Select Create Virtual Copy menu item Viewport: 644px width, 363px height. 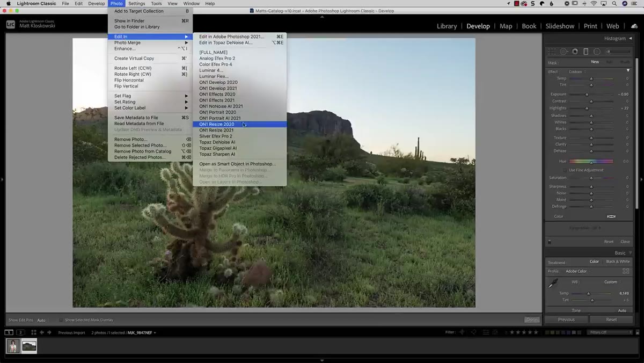150,58
